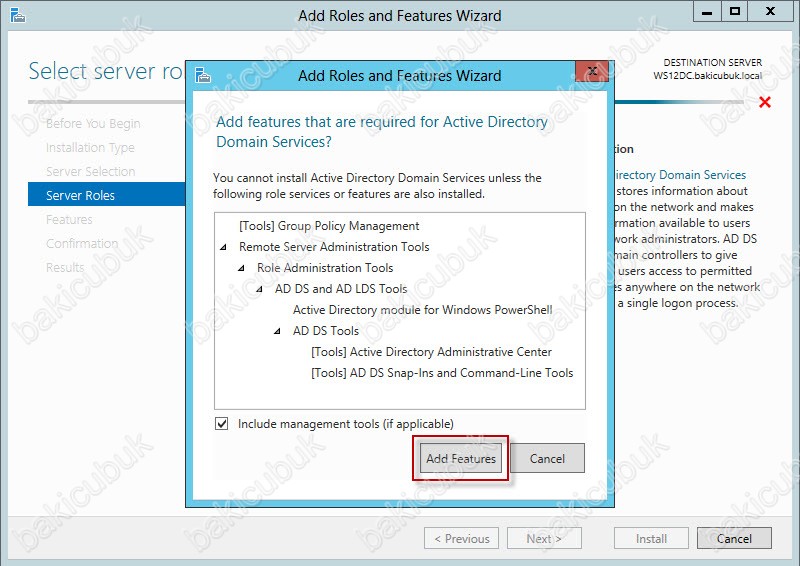
Task: Select [Tools] Group Policy Management item
Action: 329,226
